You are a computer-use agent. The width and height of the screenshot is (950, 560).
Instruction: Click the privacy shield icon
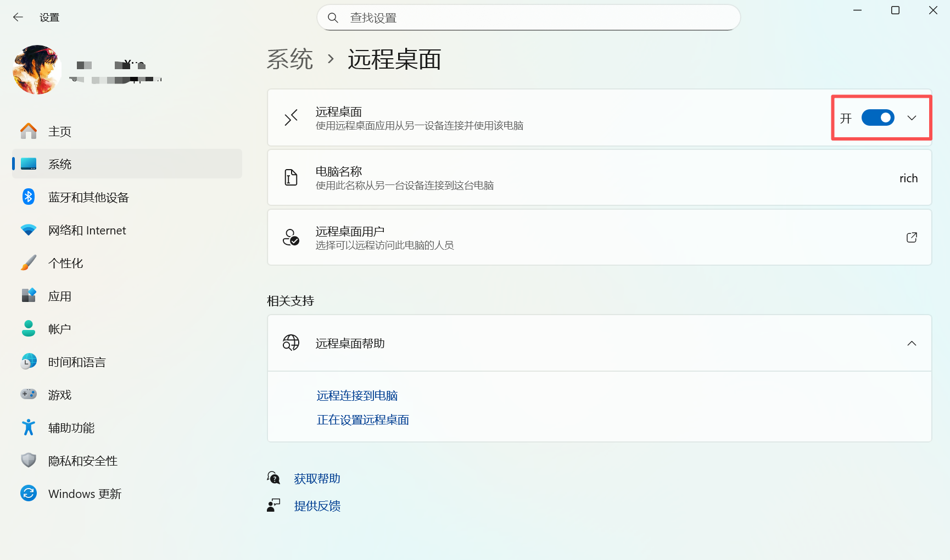[x=29, y=461]
